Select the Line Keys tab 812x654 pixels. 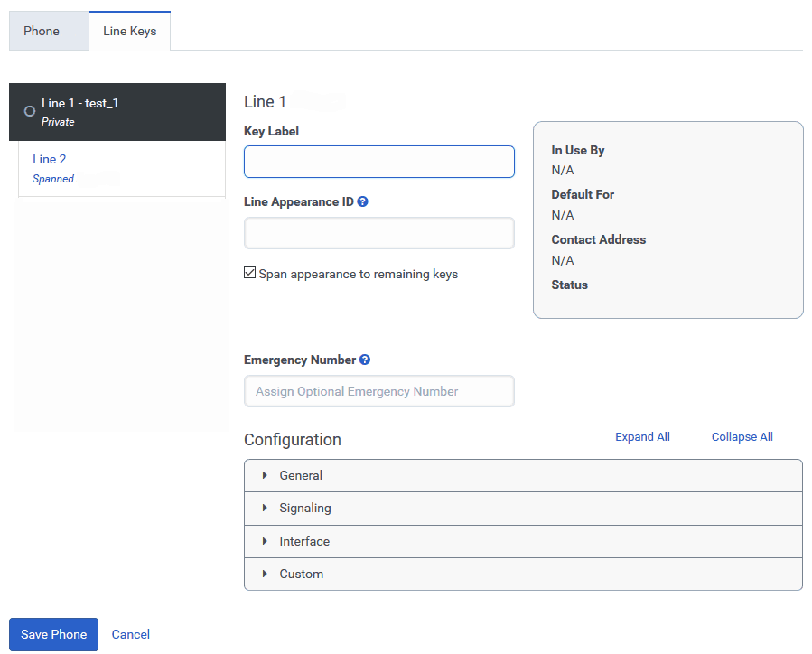(129, 30)
